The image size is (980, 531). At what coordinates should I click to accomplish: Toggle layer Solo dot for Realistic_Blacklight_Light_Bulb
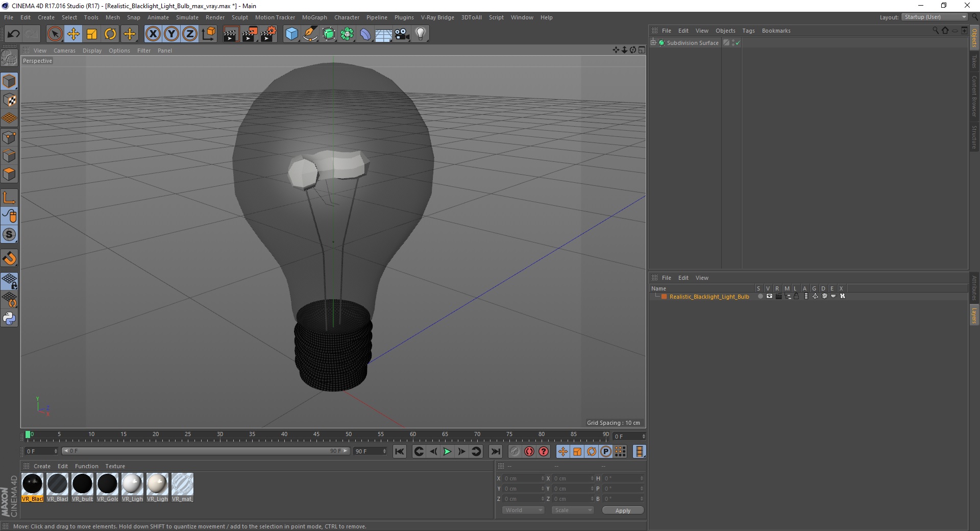[x=760, y=296]
